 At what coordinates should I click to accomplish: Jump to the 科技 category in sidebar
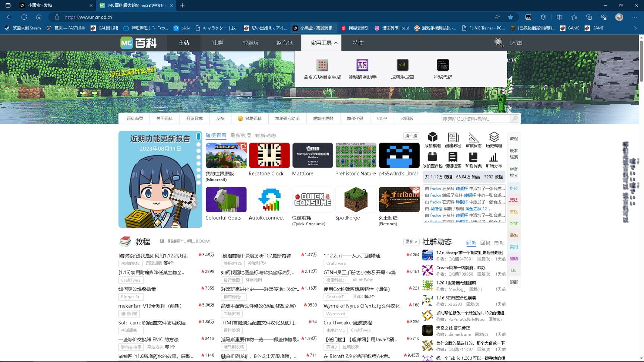[514, 188]
